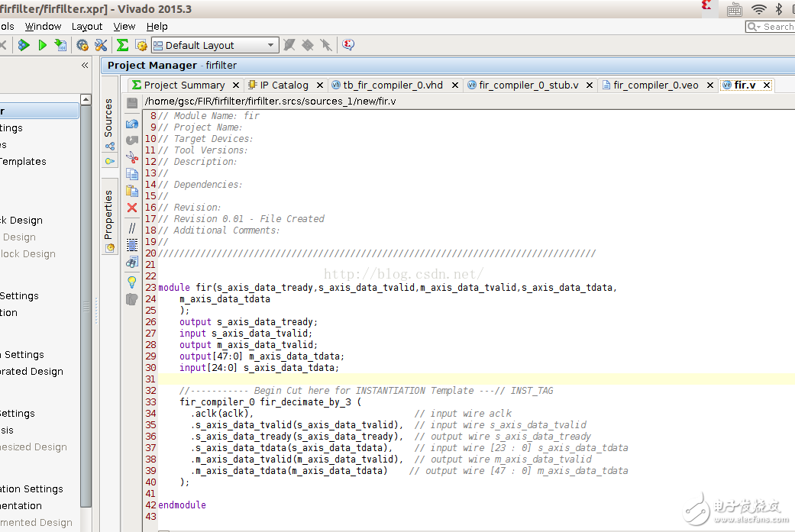Switch to fir_compiler_0_stub.v tab
795x532 pixels.
click(x=528, y=85)
